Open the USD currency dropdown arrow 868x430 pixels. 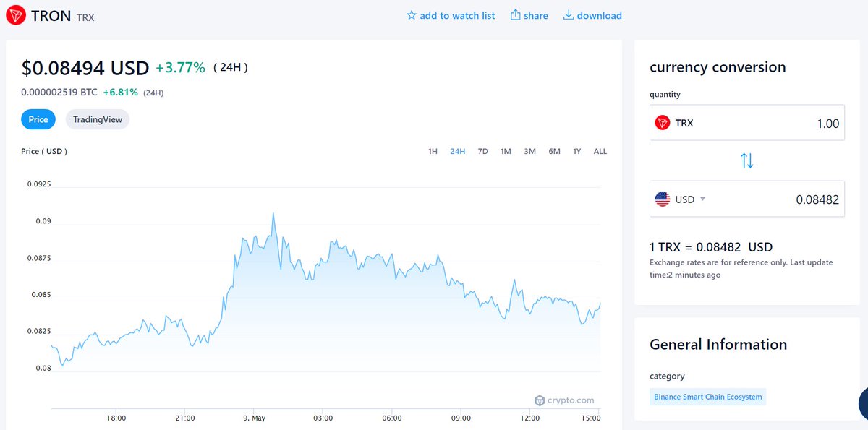(702, 199)
